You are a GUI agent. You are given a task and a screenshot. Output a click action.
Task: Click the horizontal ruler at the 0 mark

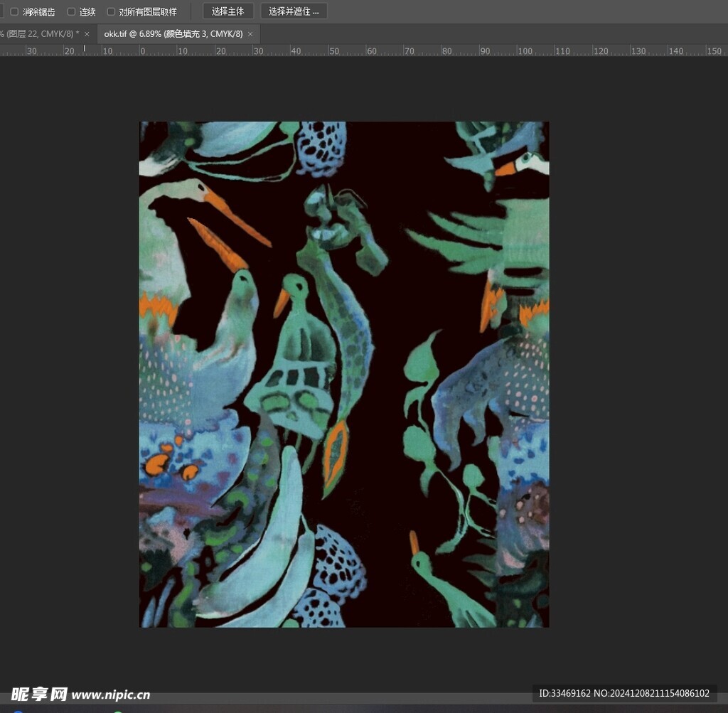tap(141, 51)
